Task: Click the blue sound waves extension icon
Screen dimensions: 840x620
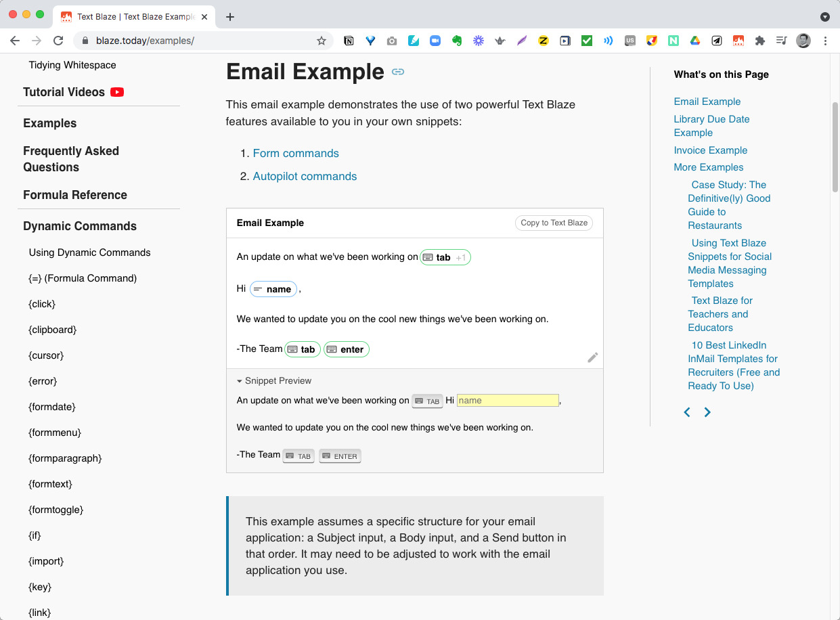Action: point(609,41)
